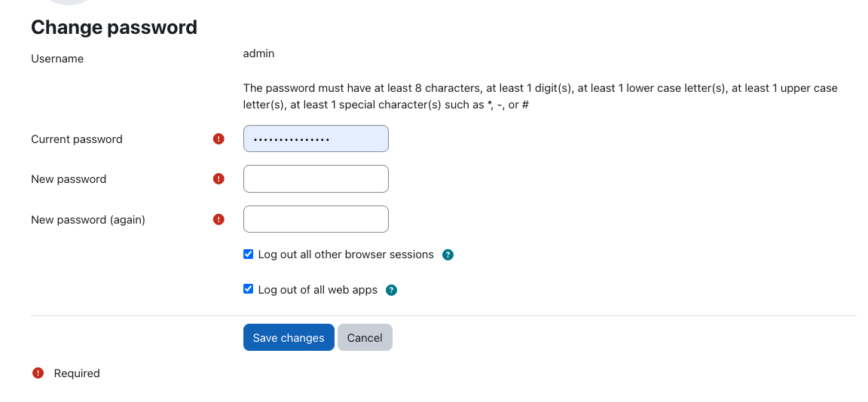
Task: Uncheck Log out of all web apps checkbox
Action: click(x=248, y=289)
